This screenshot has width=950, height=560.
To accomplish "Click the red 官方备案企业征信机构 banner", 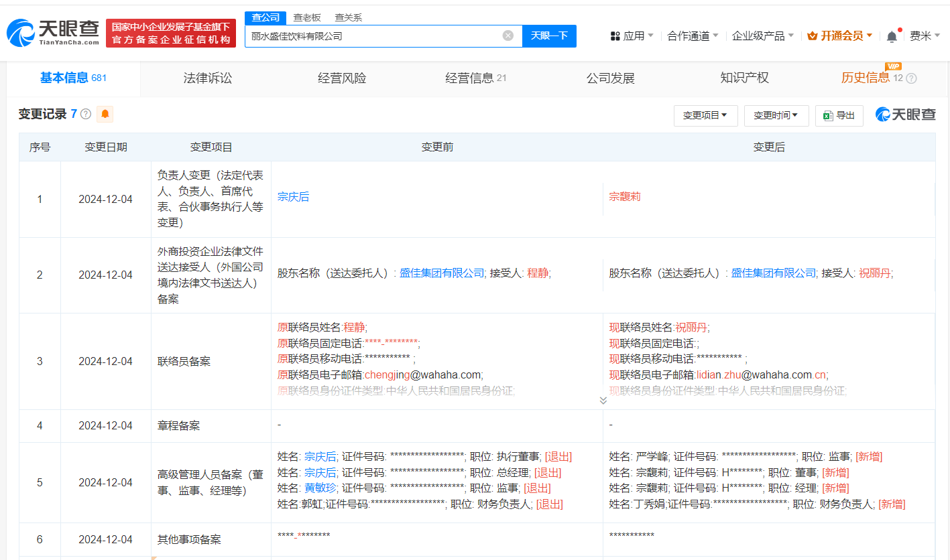I will pos(171,33).
